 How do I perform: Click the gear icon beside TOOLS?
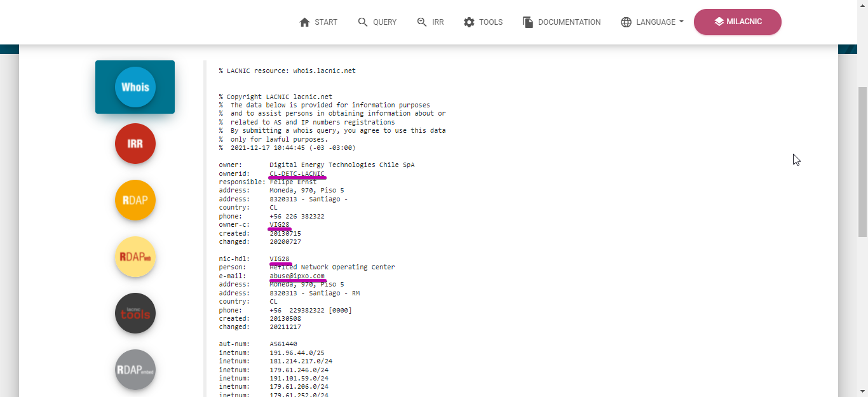click(x=469, y=22)
